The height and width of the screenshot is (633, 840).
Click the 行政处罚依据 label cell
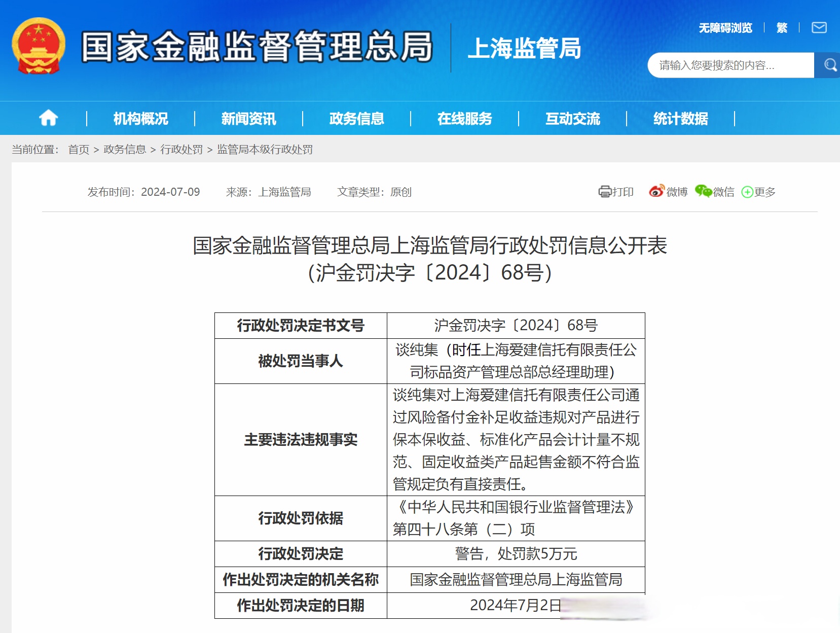pos(301,518)
